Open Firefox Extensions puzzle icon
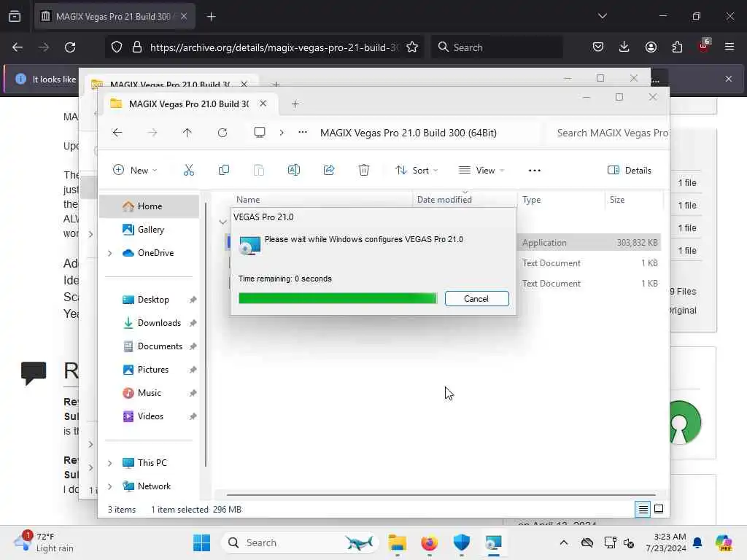Image resolution: width=747 pixels, height=560 pixels. coord(677,47)
